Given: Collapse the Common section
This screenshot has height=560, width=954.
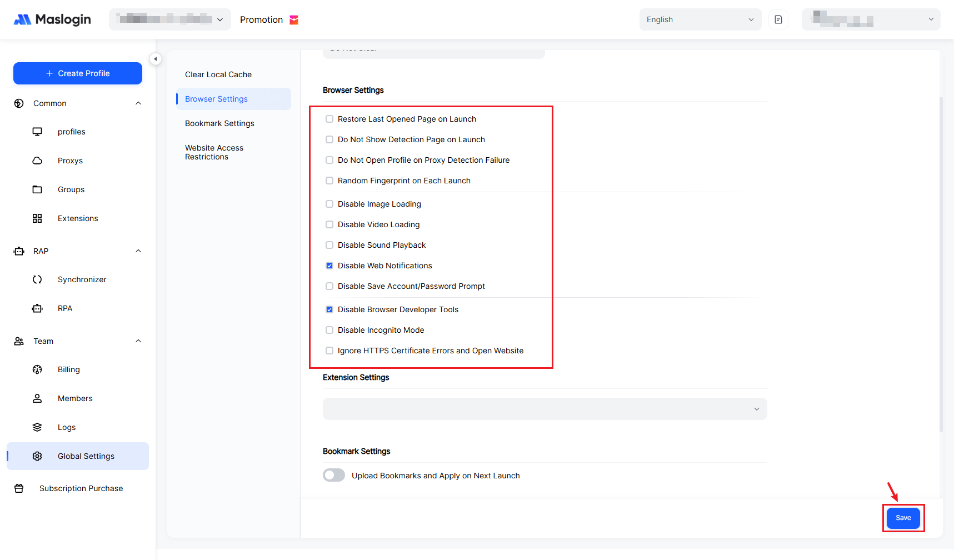Looking at the screenshot, I should pos(138,103).
